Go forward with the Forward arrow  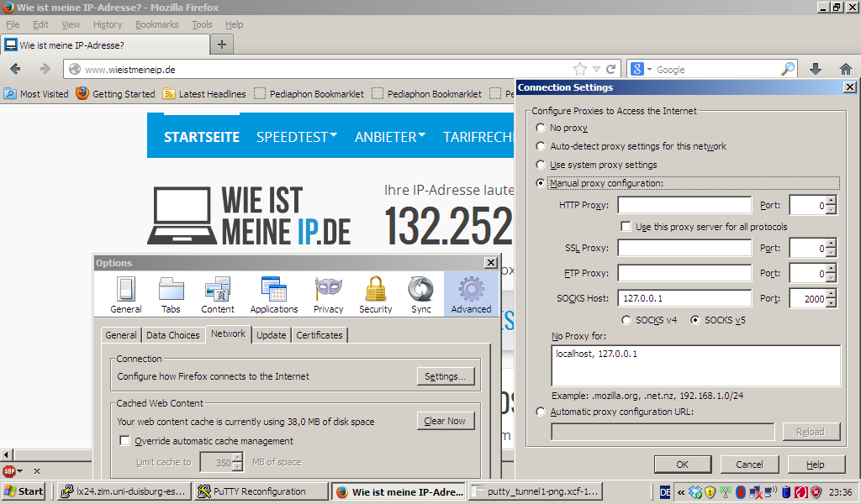tap(45, 69)
